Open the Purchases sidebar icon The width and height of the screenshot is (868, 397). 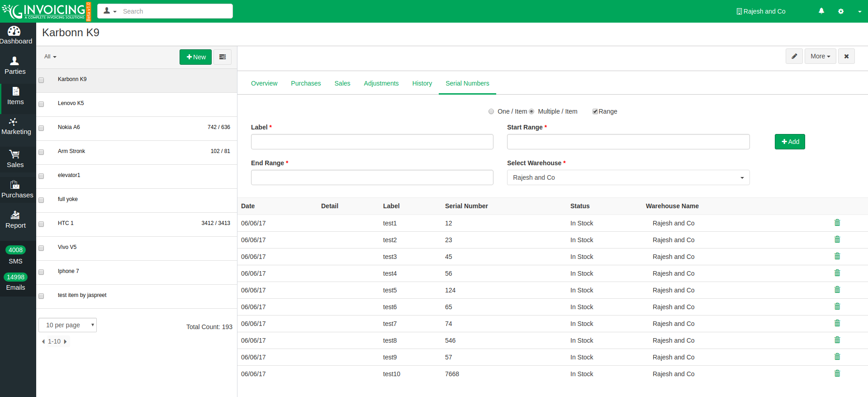tap(15, 185)
